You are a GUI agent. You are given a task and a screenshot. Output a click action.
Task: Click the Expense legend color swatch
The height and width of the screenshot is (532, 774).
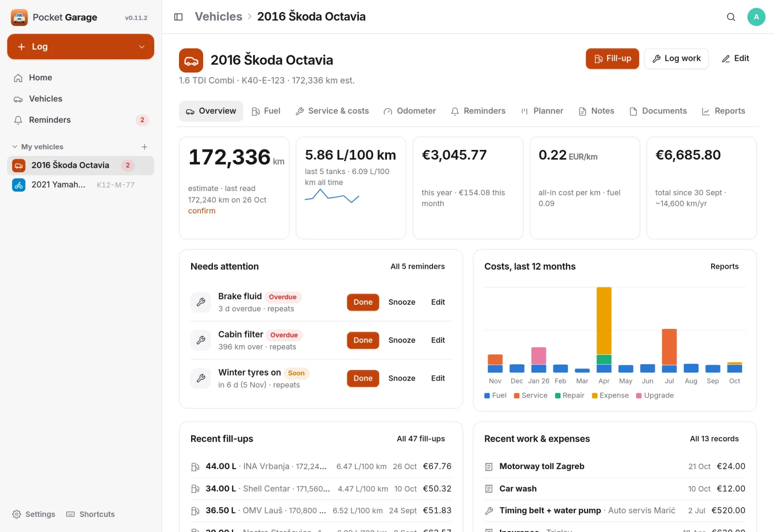click(595, 396)
